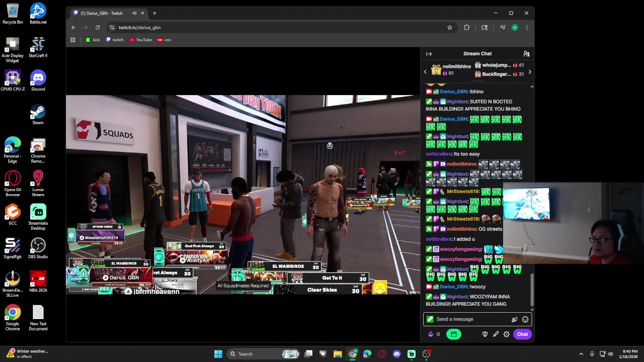Mute the Darius_GBN Twitch tab audio
644x362 pixels.
click(134, 13)
